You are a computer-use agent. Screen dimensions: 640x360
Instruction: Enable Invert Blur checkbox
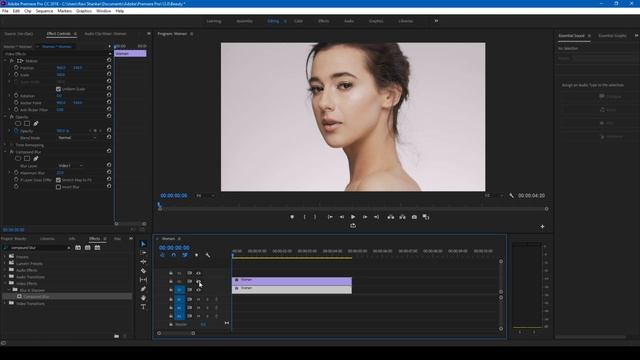pyautogui.click(x=58, y=187)
